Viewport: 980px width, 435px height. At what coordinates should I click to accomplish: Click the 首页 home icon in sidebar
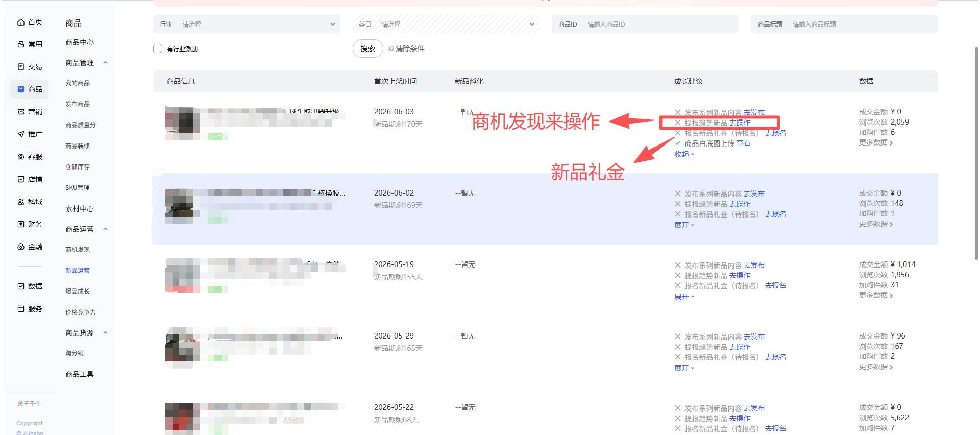[21, 22]
